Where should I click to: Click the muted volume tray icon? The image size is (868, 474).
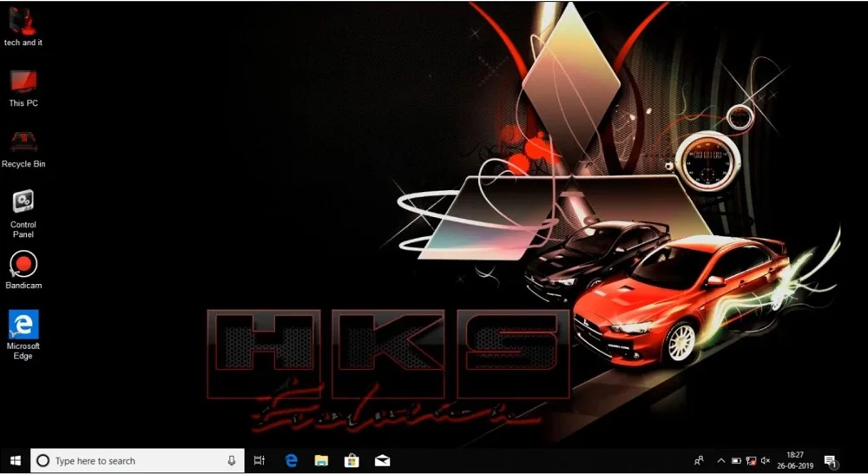[766, 461]
